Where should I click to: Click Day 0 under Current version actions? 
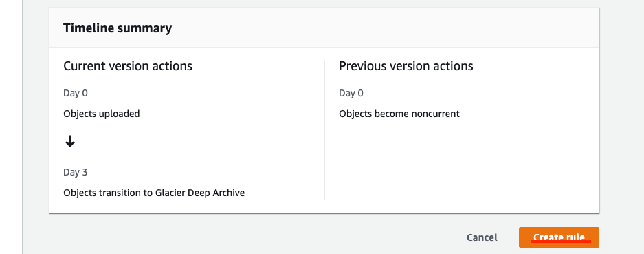point(76,93)
